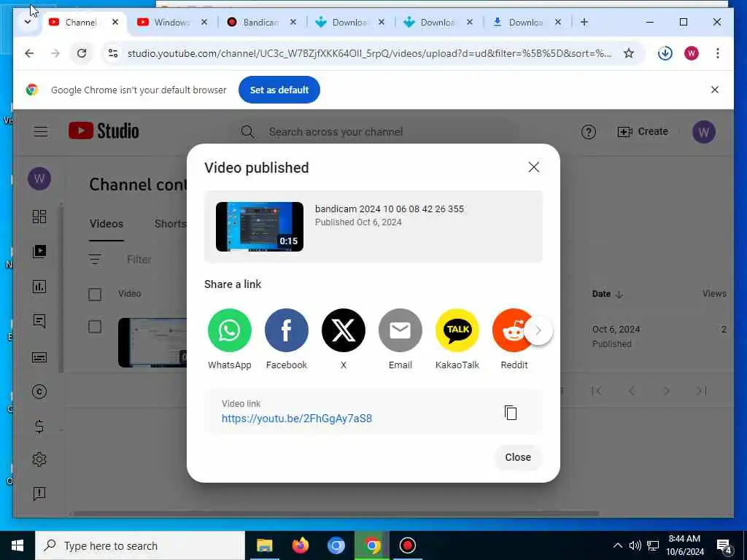Open Chrome tab search dropdown
The height and width of the screenshot is (560, 747).
point(28,22)
